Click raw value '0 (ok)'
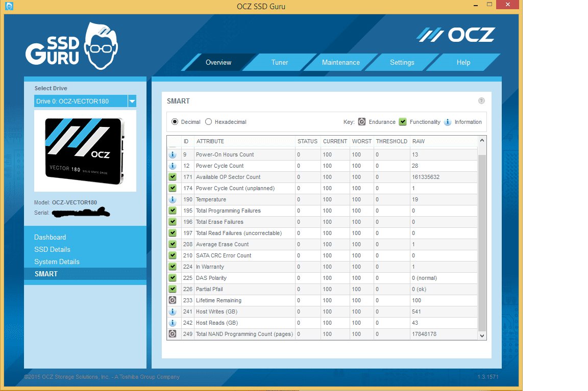This screenshot has width=588, height=391. pyautogui.click(x=419, y=289)
